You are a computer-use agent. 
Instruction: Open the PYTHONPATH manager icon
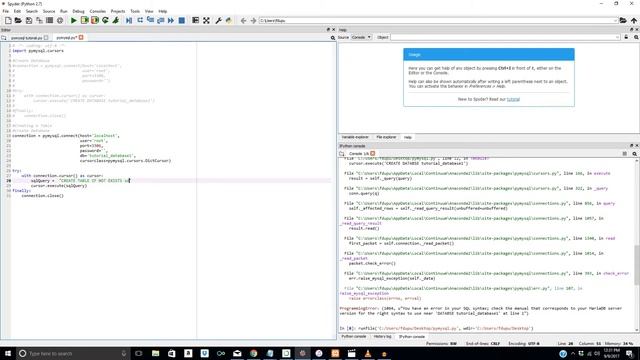229,20
